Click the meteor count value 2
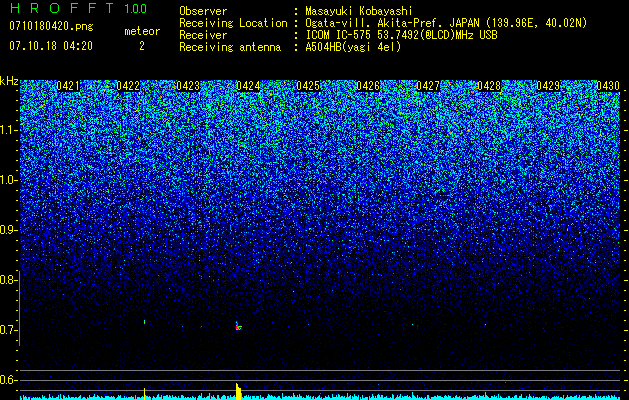 point(142,46)
